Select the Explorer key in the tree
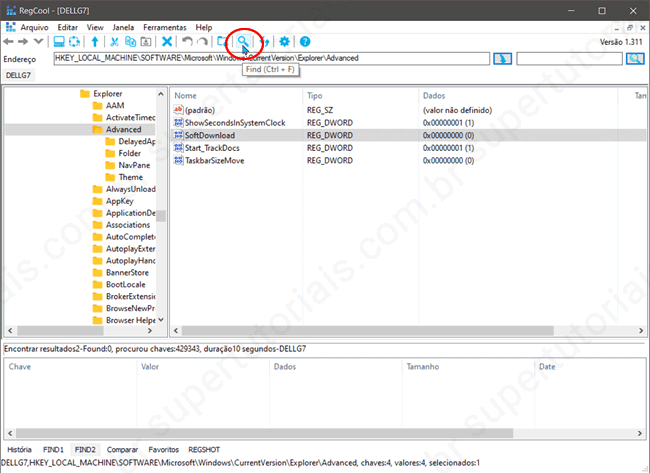 pyautogui.click(x=107, y=93)
